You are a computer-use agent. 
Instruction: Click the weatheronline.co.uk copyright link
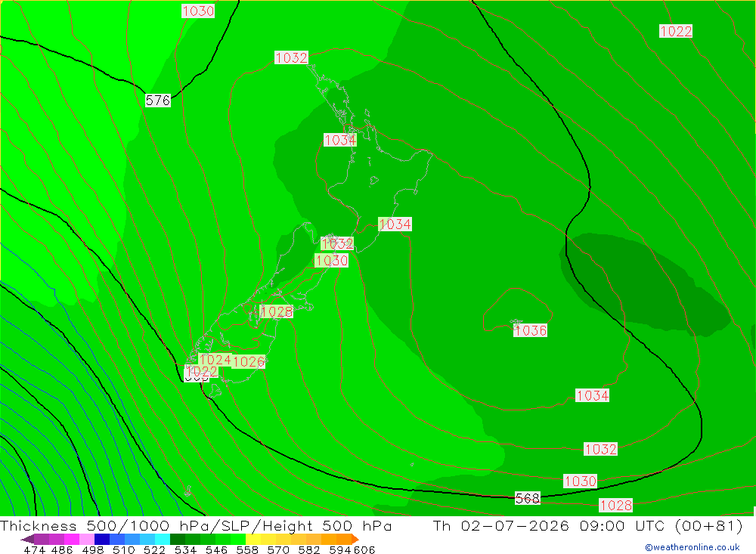coord(692,547)
